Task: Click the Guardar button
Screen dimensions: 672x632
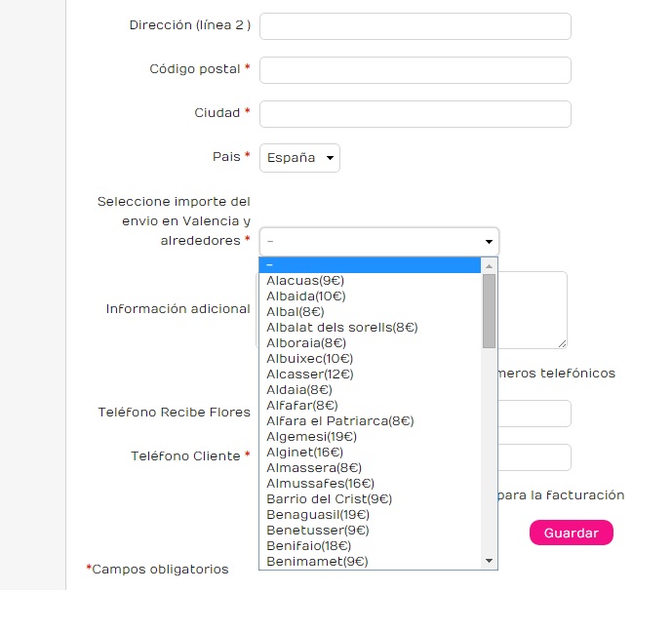Action: (x=571, y=533)
